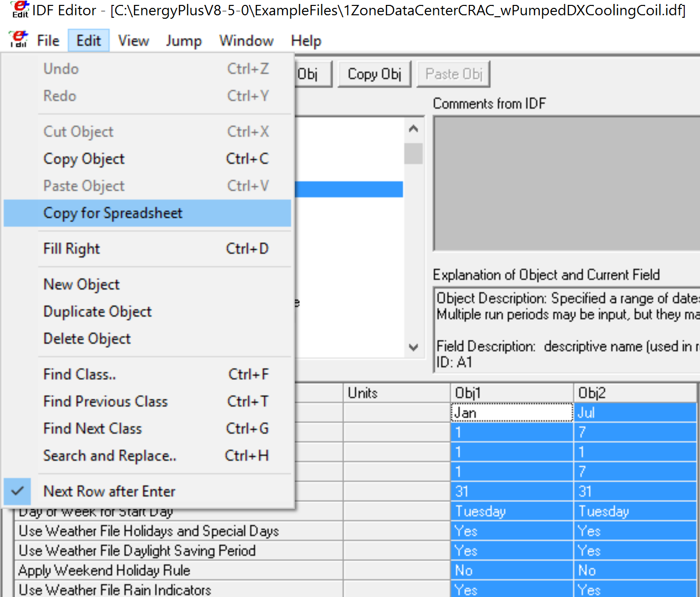Choose Copy Object from Edit menu
This screenshot has height=597, width=700.
point(147,159)
